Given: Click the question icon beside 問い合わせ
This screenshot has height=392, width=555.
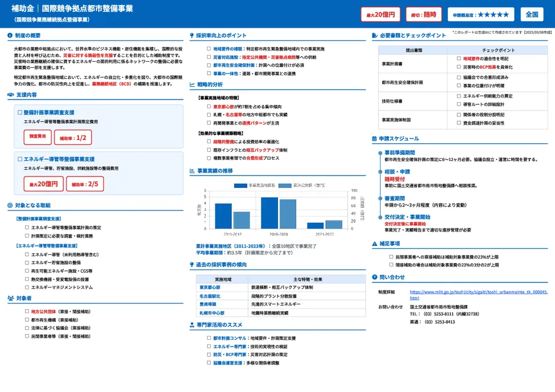Looking at the screenshot, I should pos(376,278).
